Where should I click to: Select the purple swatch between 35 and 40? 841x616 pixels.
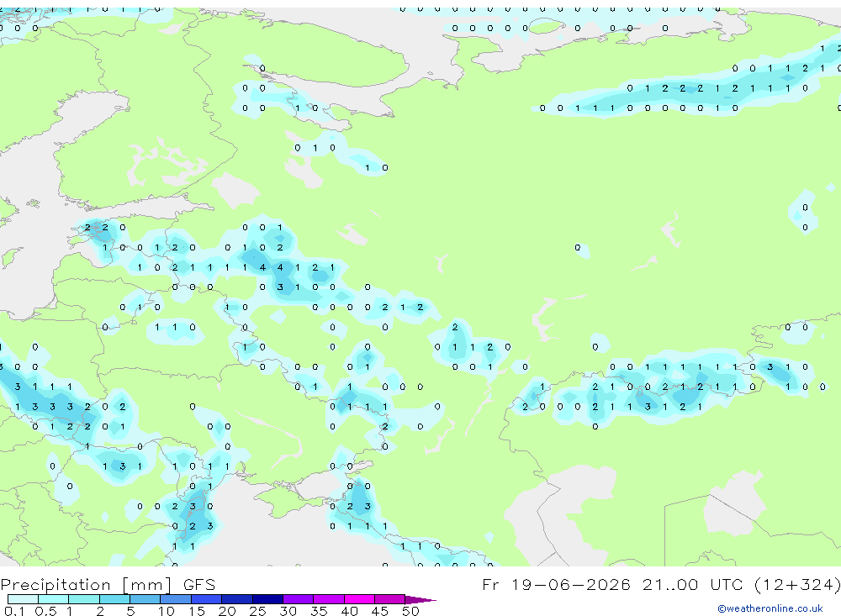[x=329, y=599]
